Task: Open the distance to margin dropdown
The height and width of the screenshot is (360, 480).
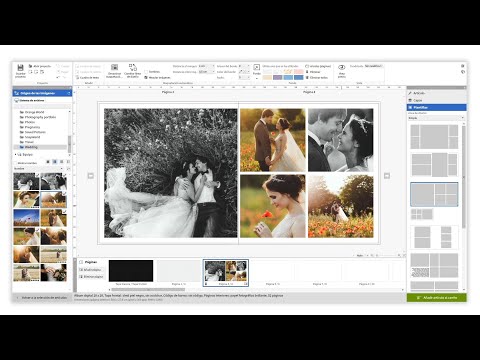Action: pyautogui.click(x=206, y=66)
